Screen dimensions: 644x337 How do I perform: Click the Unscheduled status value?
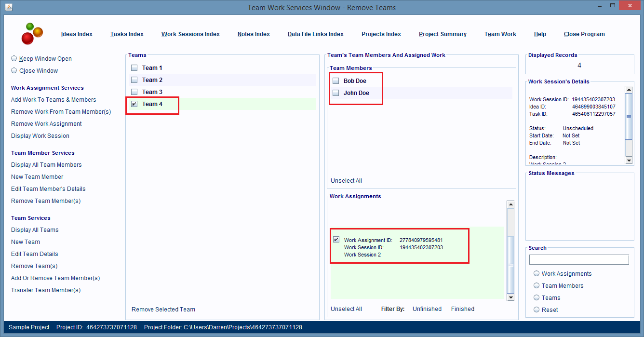click(x=578, y=128)
